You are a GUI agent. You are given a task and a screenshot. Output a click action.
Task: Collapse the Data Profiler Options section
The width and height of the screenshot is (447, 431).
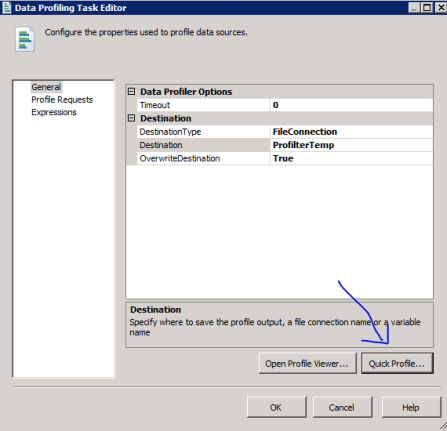tap(132, 91)
